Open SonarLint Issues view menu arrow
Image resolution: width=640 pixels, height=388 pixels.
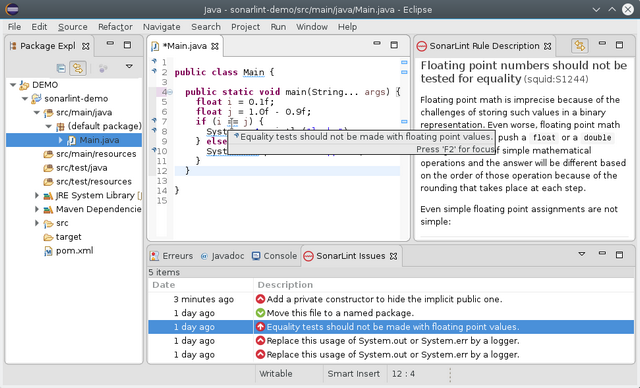(582, 254)
